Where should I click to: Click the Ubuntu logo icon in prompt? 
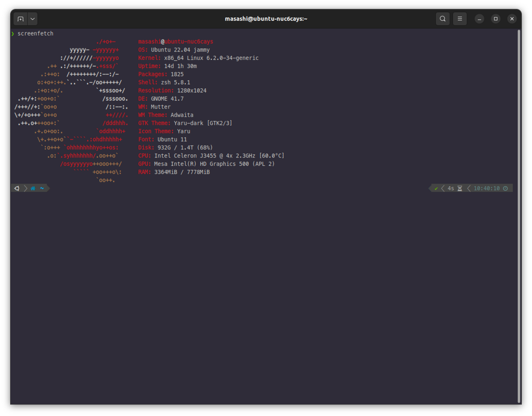coord(17,188)
